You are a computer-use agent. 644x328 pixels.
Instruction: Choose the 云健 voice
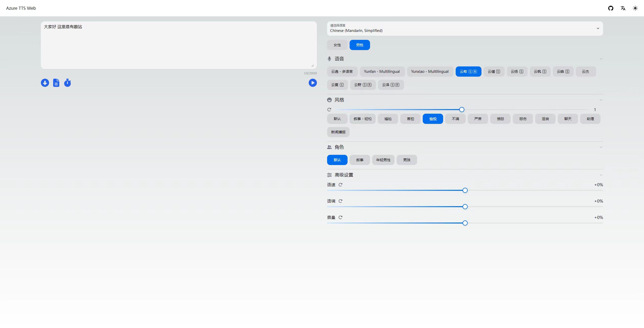click(x=494, y=72)
